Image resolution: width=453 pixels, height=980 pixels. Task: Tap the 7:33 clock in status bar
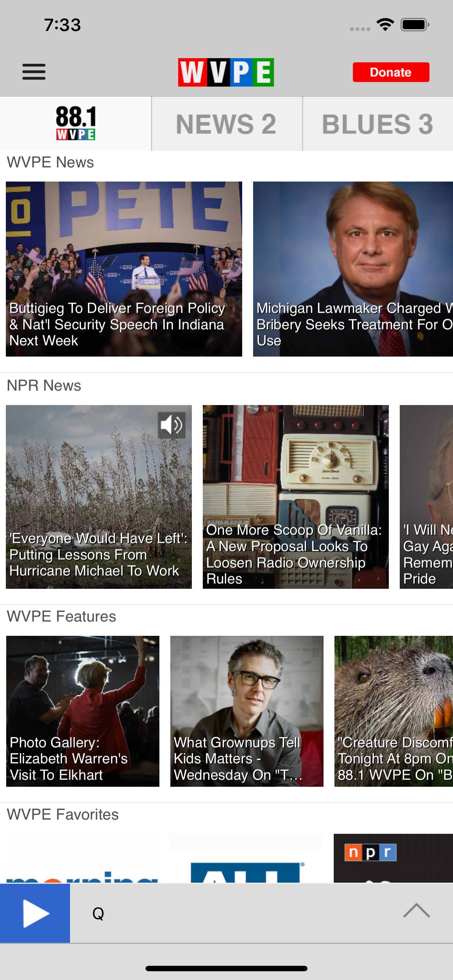62,25
